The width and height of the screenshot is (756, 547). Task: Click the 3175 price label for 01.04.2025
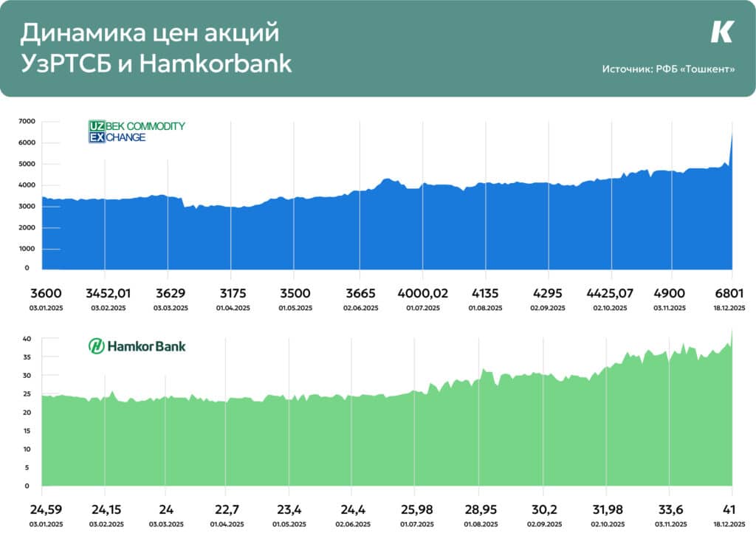[233, 293]
